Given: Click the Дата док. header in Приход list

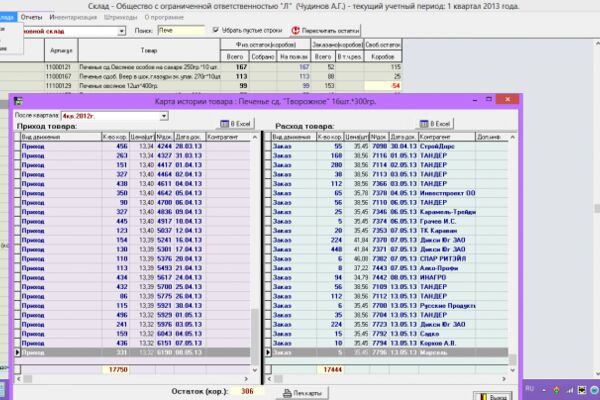Looking at the screenshot, I should click(190, 137).
